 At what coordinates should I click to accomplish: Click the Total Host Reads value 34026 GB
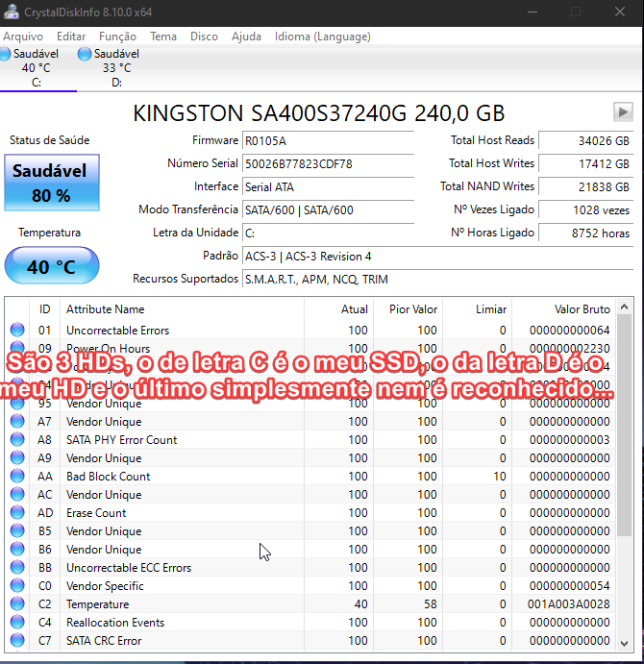585,140
